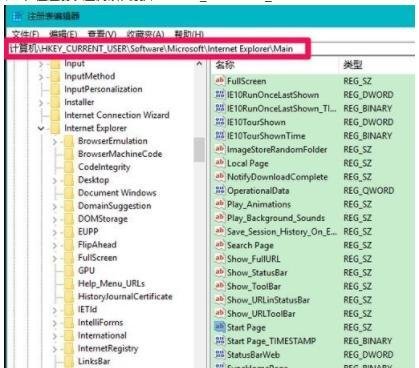
Task: Select the InternetRegistry key
Action: click(108, 348)
